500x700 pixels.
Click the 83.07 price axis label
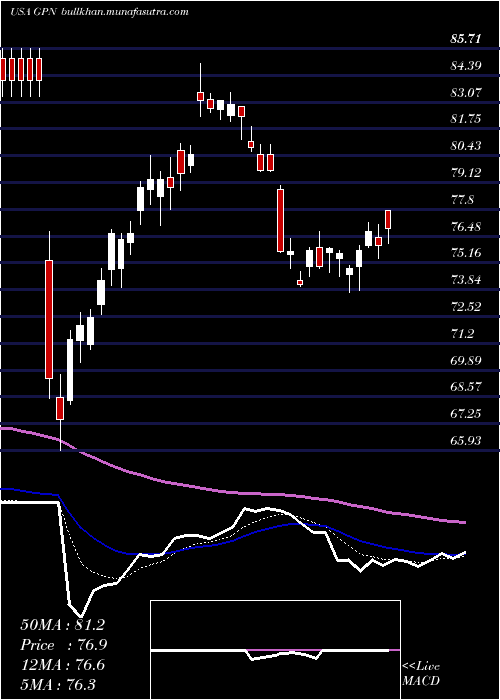tap(466, 93)
